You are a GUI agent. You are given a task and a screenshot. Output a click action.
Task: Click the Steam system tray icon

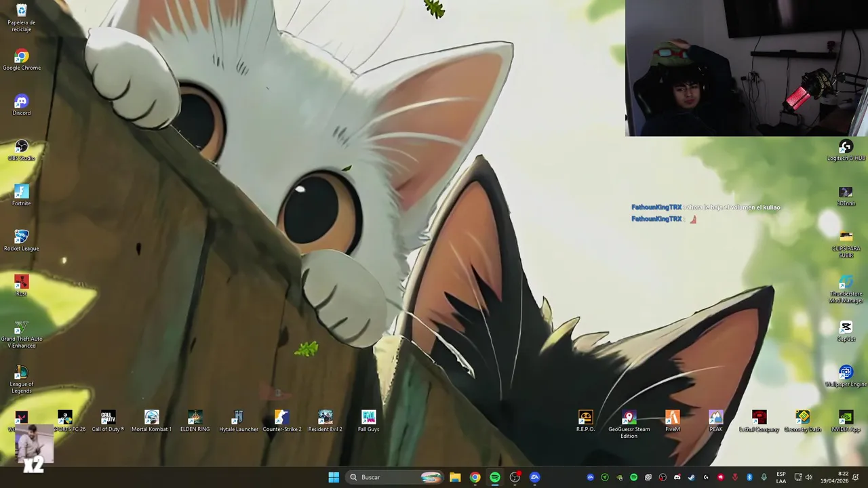(x=691, y=477)
